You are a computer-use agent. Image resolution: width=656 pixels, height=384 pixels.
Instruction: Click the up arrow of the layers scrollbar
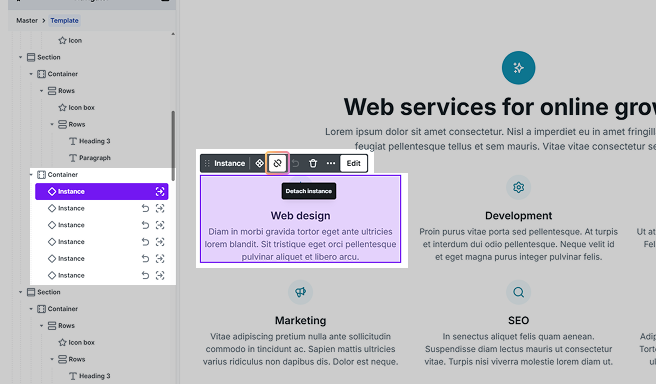coord(173,34)
